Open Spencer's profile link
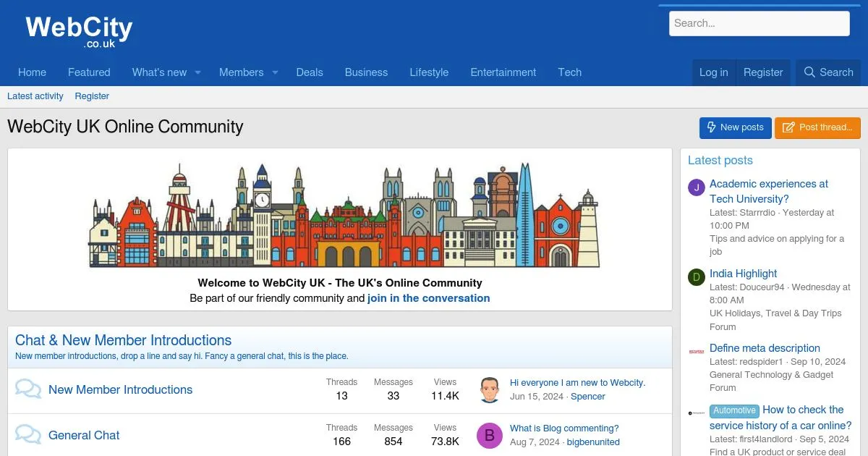 (x=588, y=397)
